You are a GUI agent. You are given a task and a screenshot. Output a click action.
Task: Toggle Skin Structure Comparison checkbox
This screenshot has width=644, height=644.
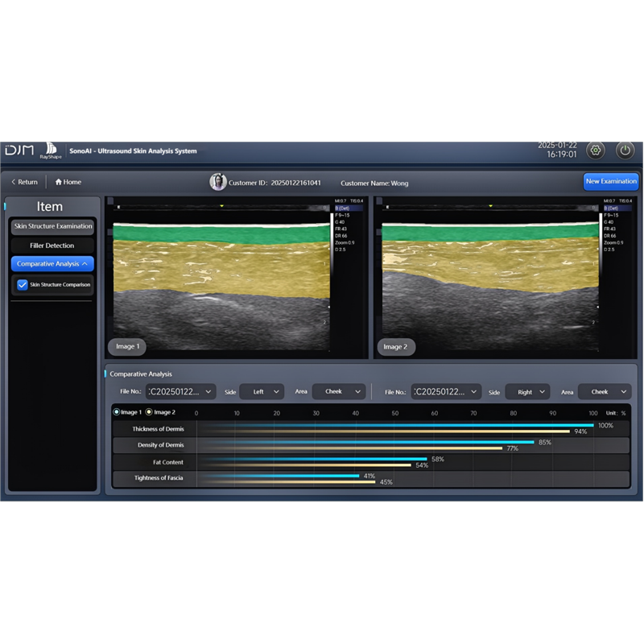pyautogui.click(x=23, y=284)
